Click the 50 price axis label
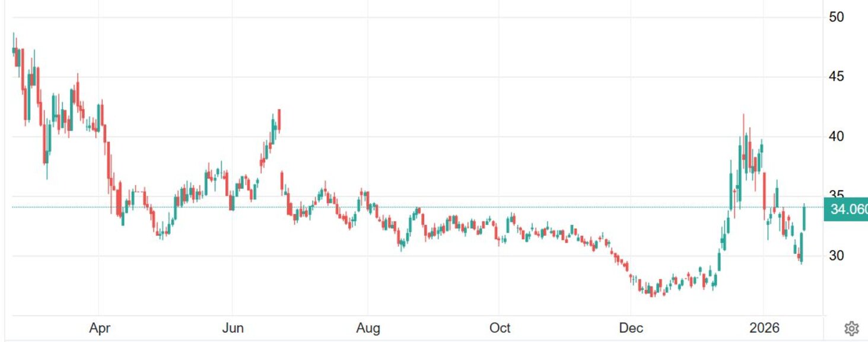Viewport: 868px width, 342px height. point(837,17)
